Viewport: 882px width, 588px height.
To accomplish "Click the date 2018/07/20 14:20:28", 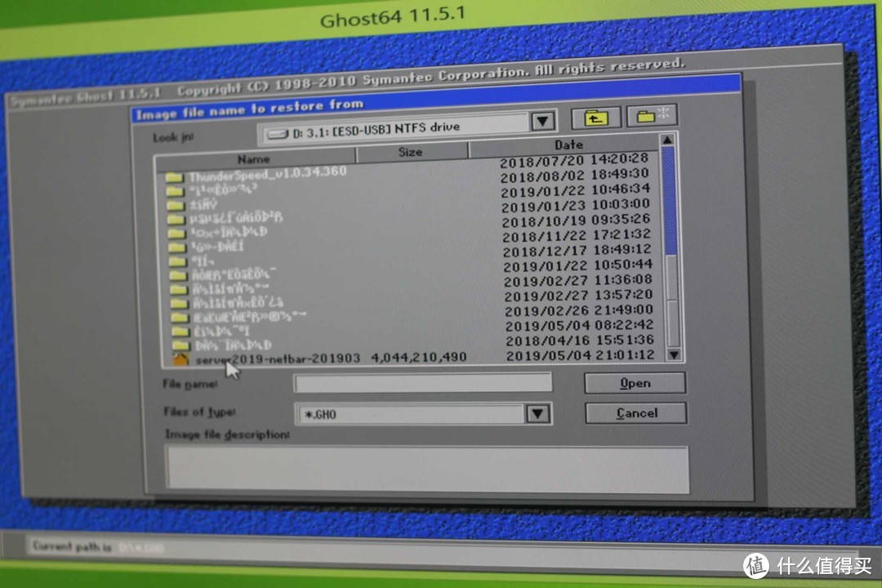I will [x=574, y=160].
